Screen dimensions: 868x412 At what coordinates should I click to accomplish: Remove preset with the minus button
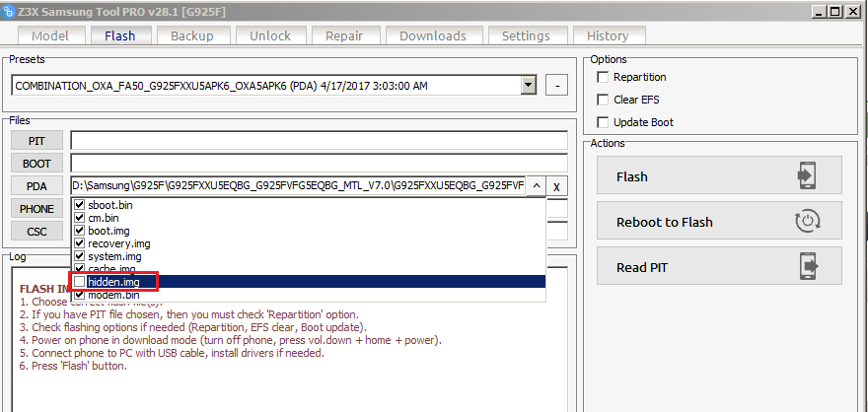pyautogui.click(x=557, y=87)
